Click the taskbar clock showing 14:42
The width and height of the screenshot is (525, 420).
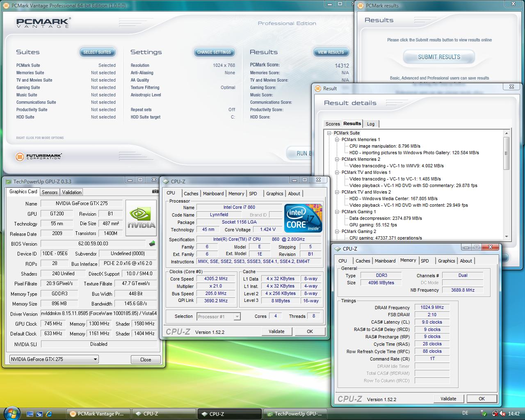514,414
